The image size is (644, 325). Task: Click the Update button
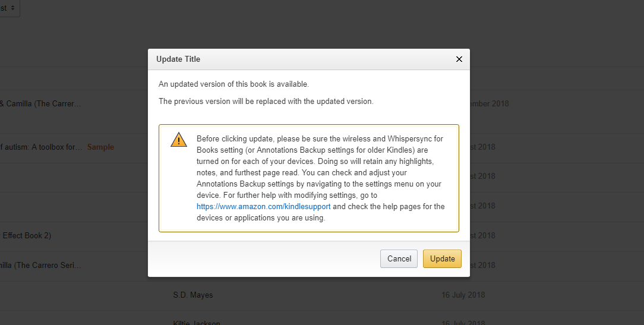pyautogui.click(x=442, y=258)
